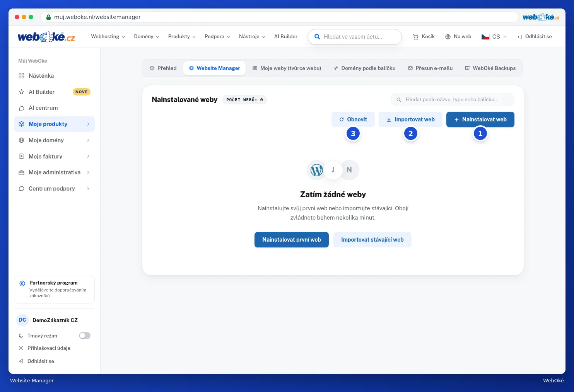Expand the Centrum podpory chevron
This screenshot has width=574, height=392.
[88, 189]
